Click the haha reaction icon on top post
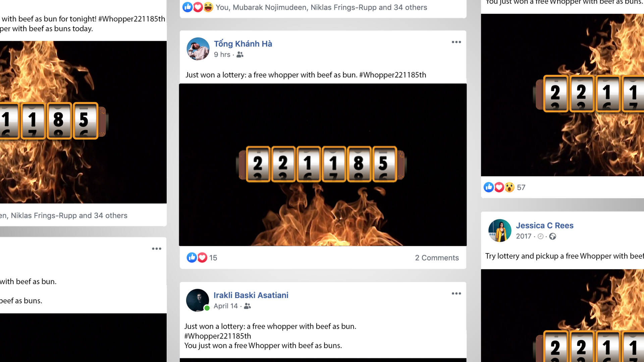Image resolution: width=644 pixels, height=362 pixels. click(208, 7)
